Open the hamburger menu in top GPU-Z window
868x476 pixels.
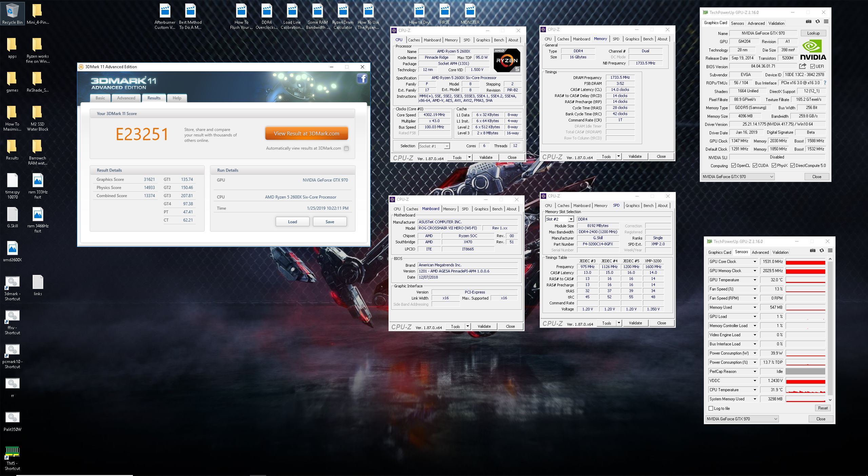coord(826,21)
